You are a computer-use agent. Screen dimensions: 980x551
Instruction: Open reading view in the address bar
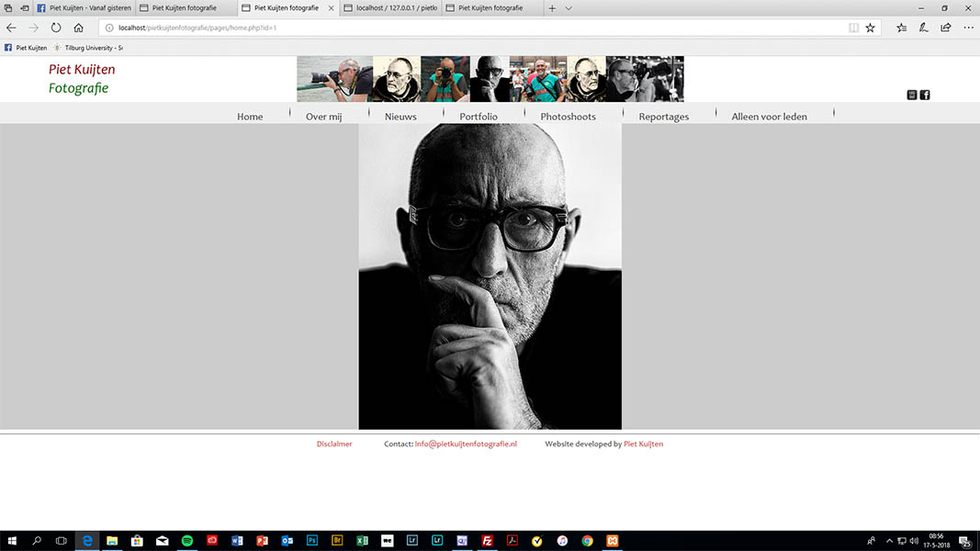[x=854, y=28]
